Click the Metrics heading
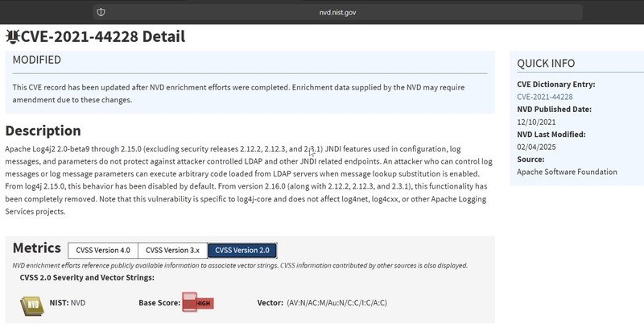 (36, 248)
